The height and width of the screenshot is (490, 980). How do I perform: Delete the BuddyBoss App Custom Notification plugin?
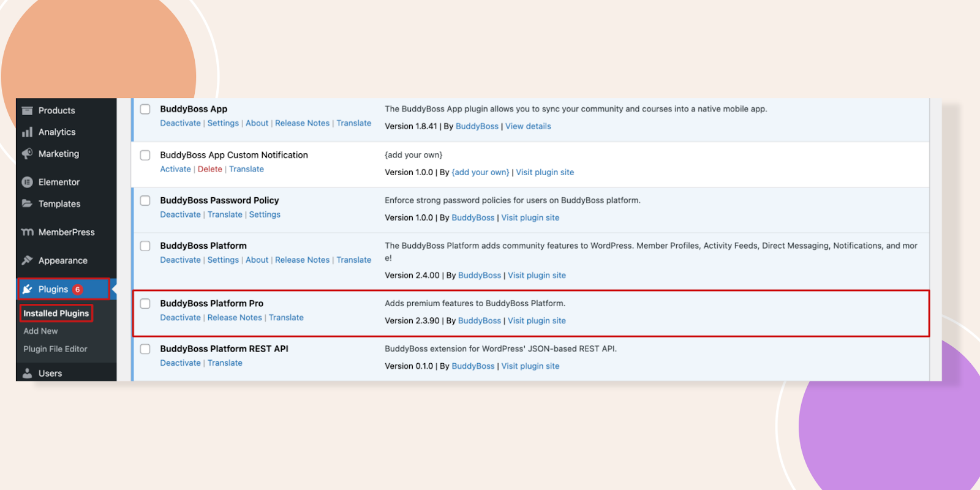coord(209,169)
